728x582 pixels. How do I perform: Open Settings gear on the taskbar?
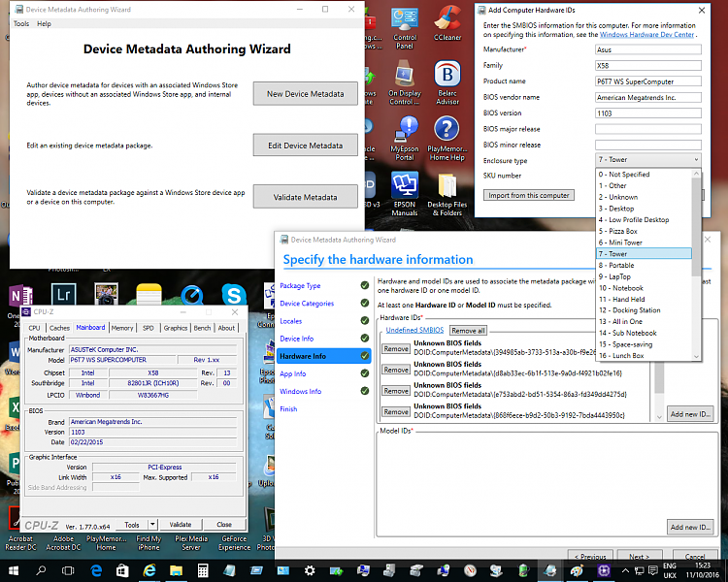tap(310, 570)
